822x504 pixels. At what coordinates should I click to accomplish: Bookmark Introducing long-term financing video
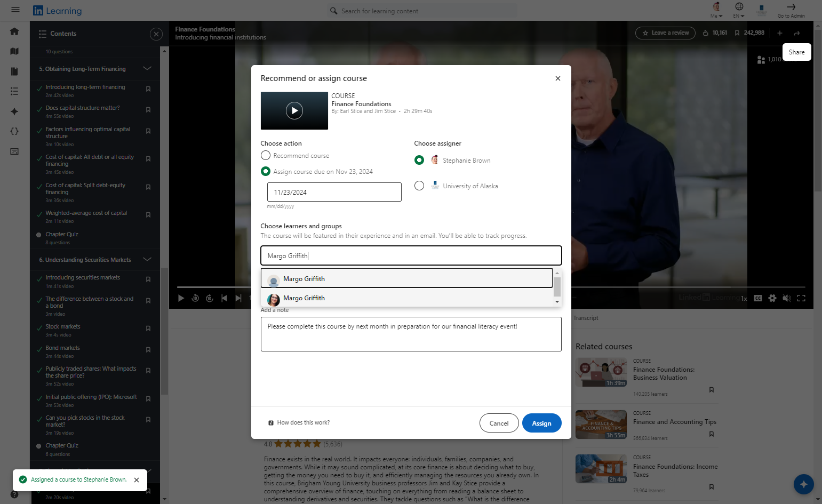tap(148, 89)
